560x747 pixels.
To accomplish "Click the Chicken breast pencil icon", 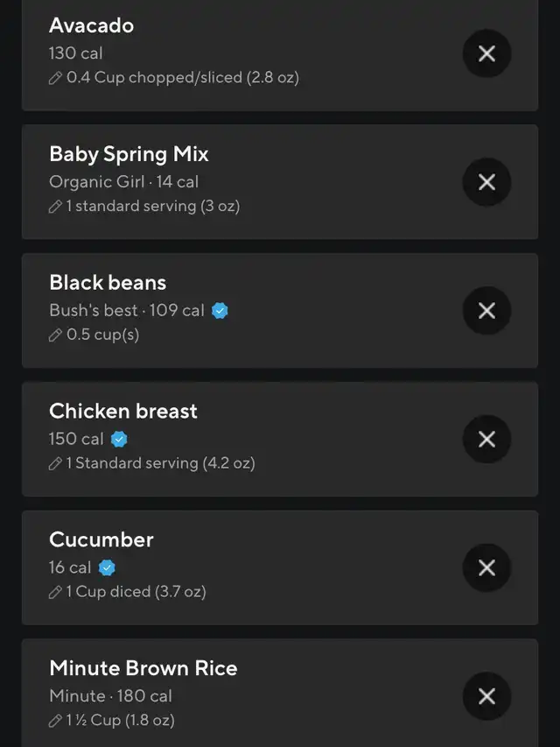I will coord(56,463).
